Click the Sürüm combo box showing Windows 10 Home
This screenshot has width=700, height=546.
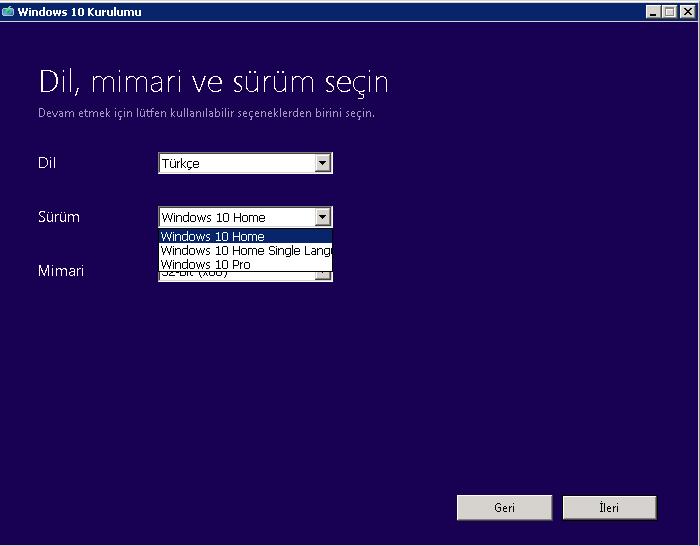[x=236, y=217]
